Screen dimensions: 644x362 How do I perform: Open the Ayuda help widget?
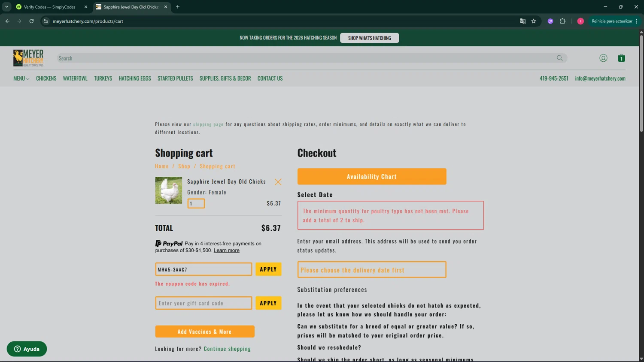click(x=27, y=349)
